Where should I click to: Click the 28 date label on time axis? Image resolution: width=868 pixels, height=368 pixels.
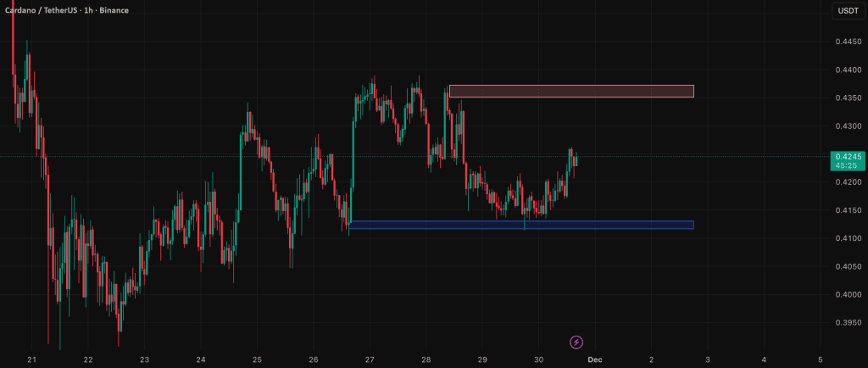(426, 360)
